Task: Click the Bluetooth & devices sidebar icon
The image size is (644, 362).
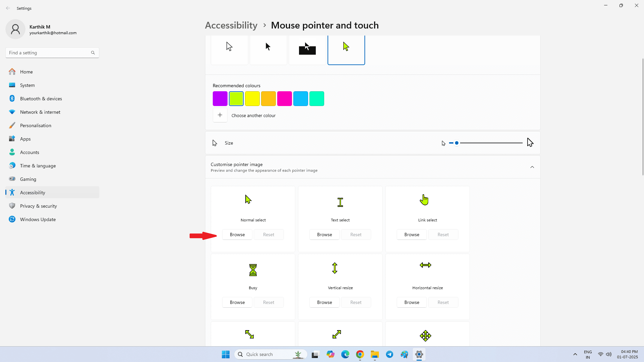Action: tap(12, 98)
